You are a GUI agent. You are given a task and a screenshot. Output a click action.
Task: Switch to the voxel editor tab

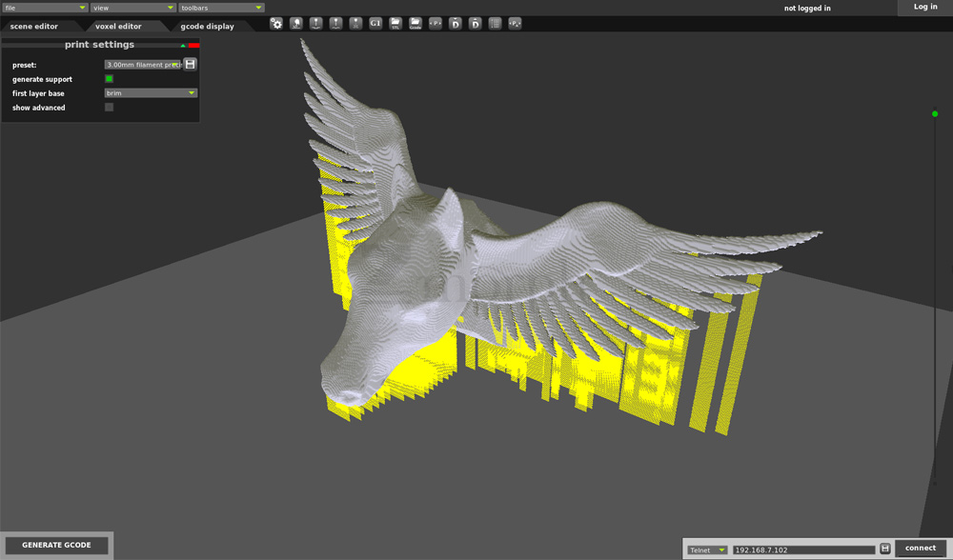coord(118,27)
